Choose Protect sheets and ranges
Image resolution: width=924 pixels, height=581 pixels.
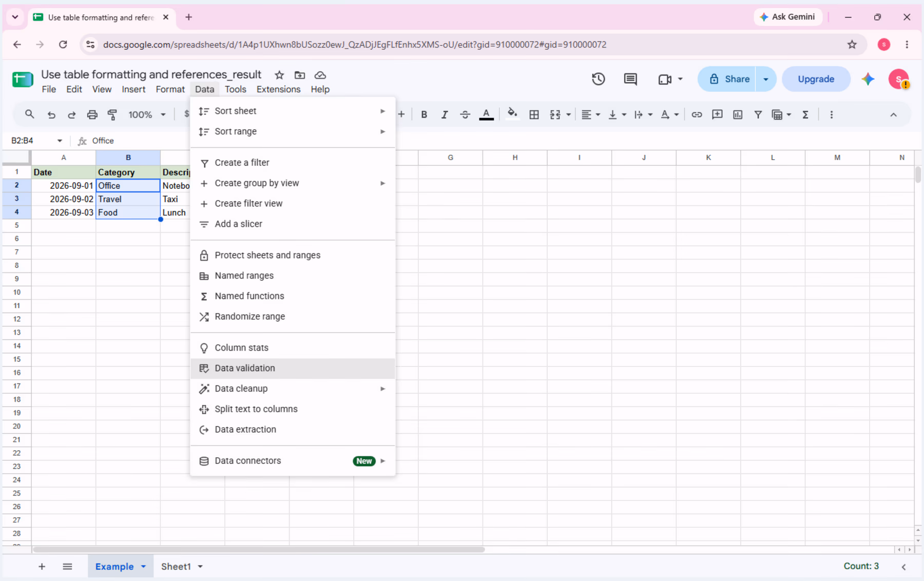pos(293,255)
